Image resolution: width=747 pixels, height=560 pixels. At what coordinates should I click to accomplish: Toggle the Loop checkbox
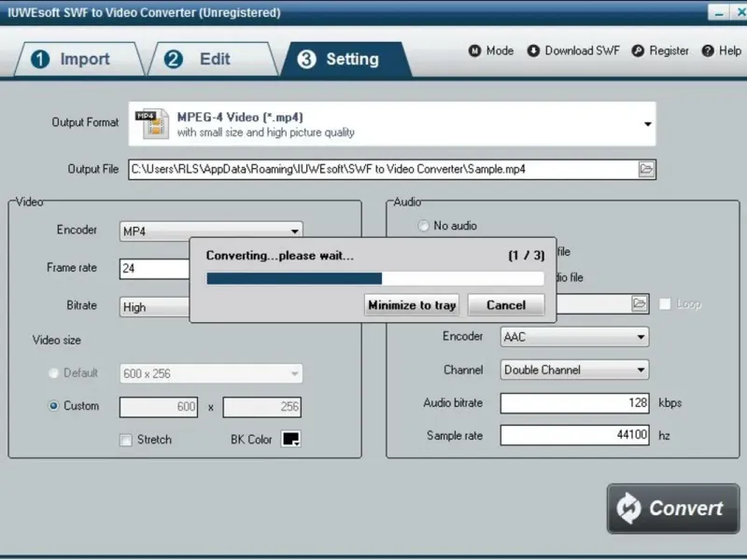click(665, 304)
